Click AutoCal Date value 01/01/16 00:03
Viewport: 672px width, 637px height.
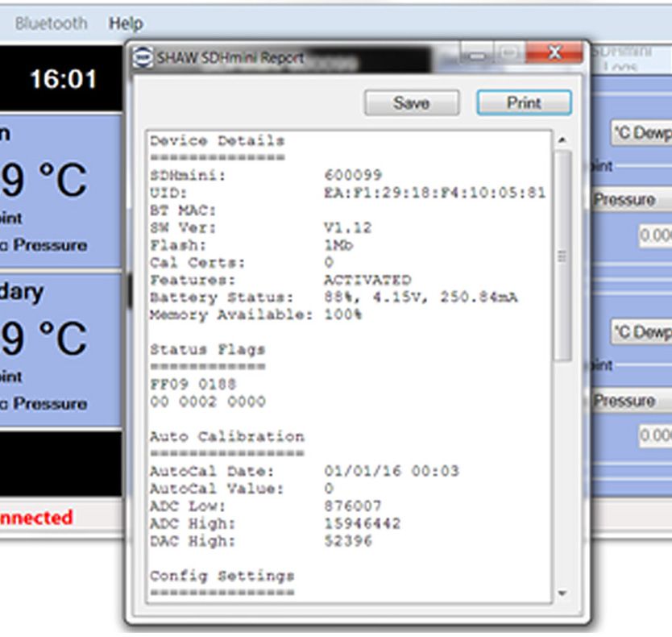tap(392, 471)
